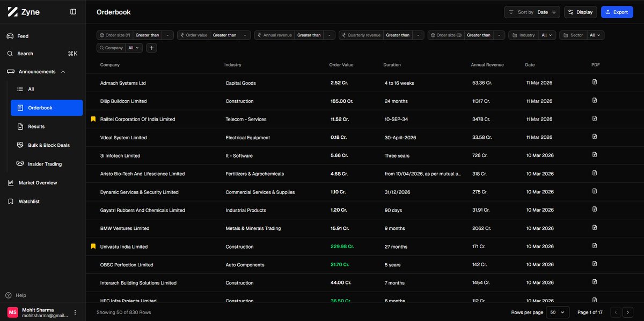Click the Annual Revenue column header
The width and height of the screenshot is (644, 321).
[487, 65]
